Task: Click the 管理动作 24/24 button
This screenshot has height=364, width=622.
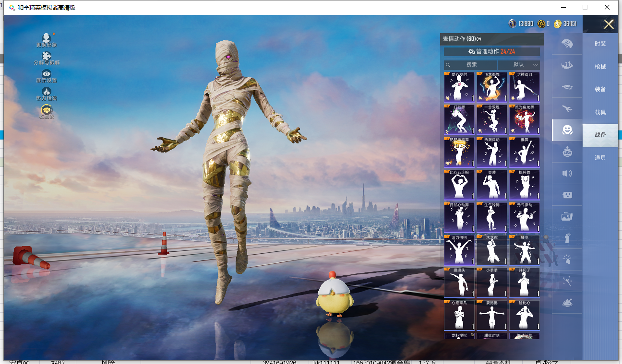Action: coord(491,51)
